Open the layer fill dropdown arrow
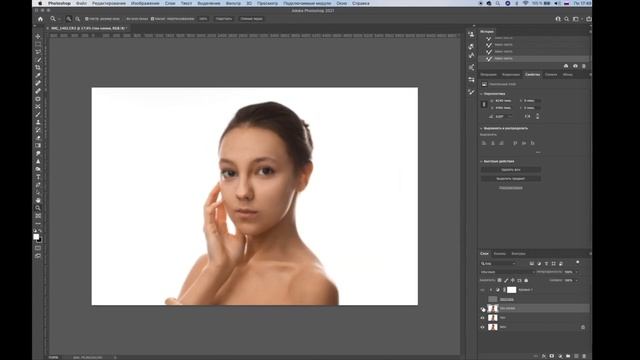 (x=576, y=280)
